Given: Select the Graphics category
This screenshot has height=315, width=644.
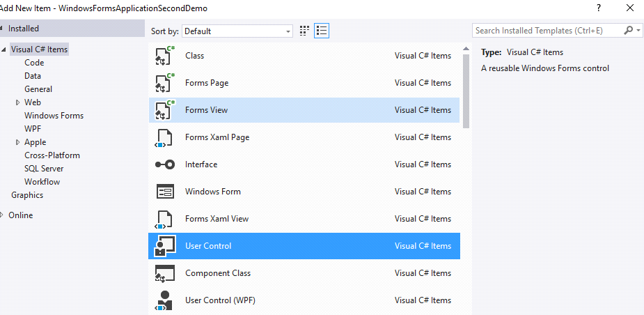Looking at the screenshot, I should [x=27, y=195].
